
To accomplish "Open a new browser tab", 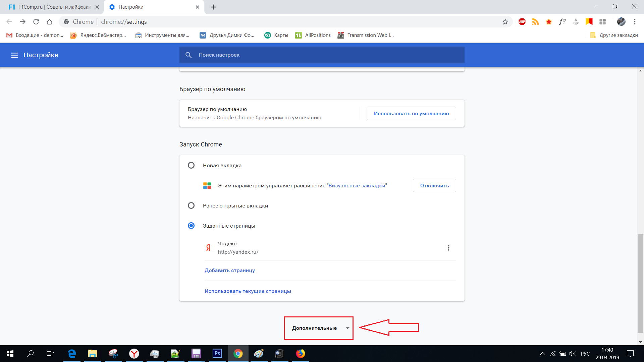I will point(213,7).
